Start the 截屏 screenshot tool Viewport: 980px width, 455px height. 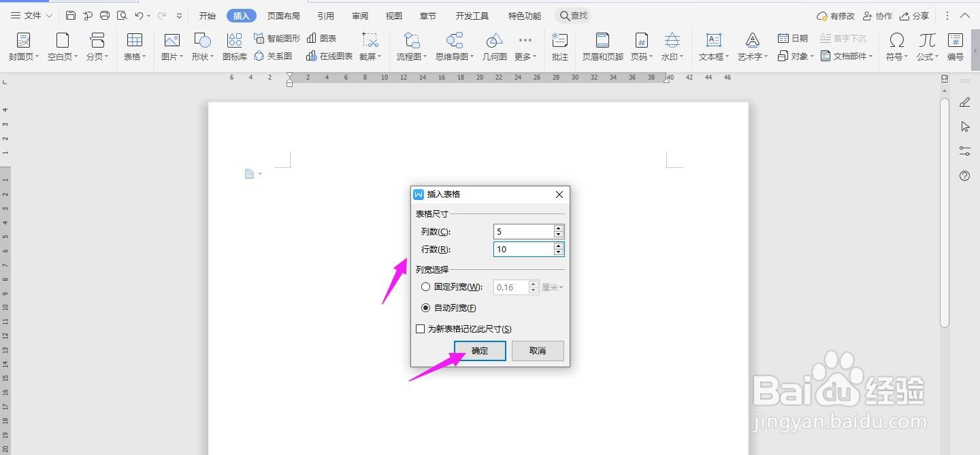click(x=370, y=47)
